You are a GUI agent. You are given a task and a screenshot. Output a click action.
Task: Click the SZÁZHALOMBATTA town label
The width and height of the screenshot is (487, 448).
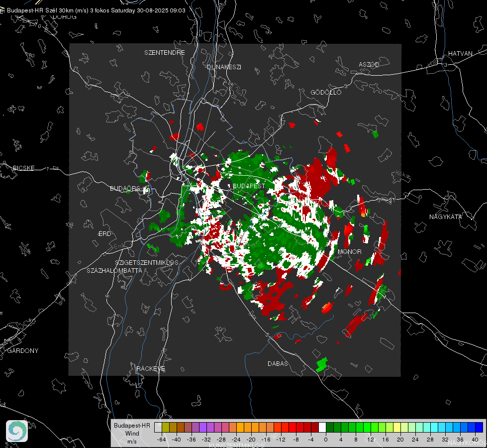[114, 270]
